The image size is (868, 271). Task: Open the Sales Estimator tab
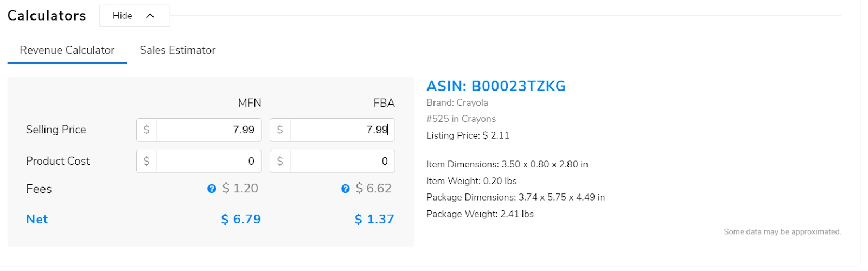point(177,50)
